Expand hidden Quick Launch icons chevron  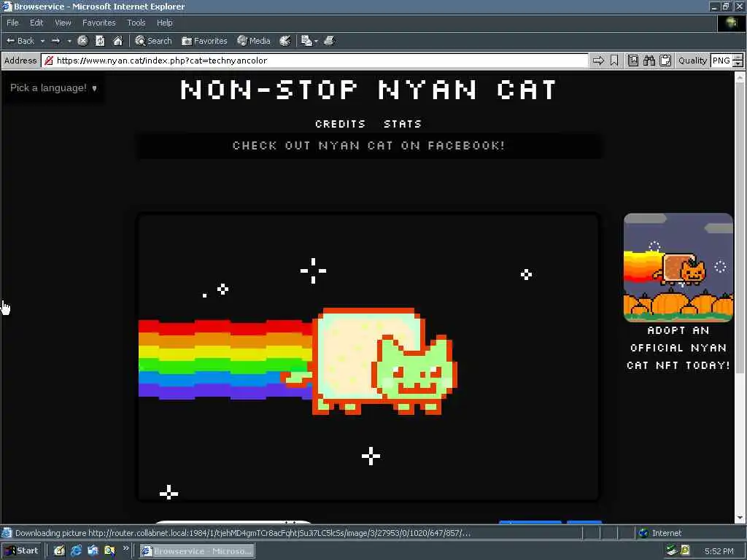[125, 548]
